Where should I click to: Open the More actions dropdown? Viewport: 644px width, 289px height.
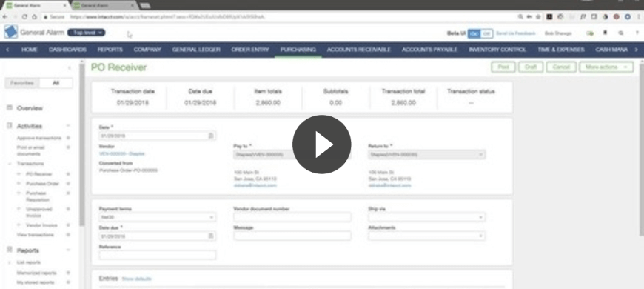606,67
